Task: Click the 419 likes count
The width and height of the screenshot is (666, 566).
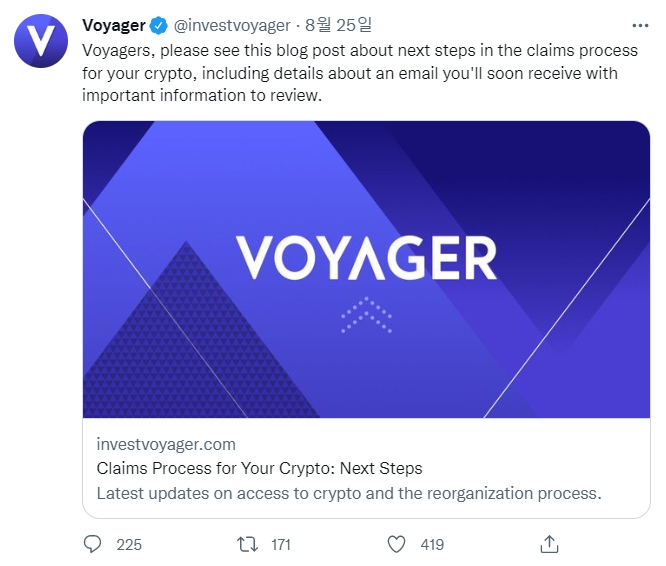Action: click(432, 545)
